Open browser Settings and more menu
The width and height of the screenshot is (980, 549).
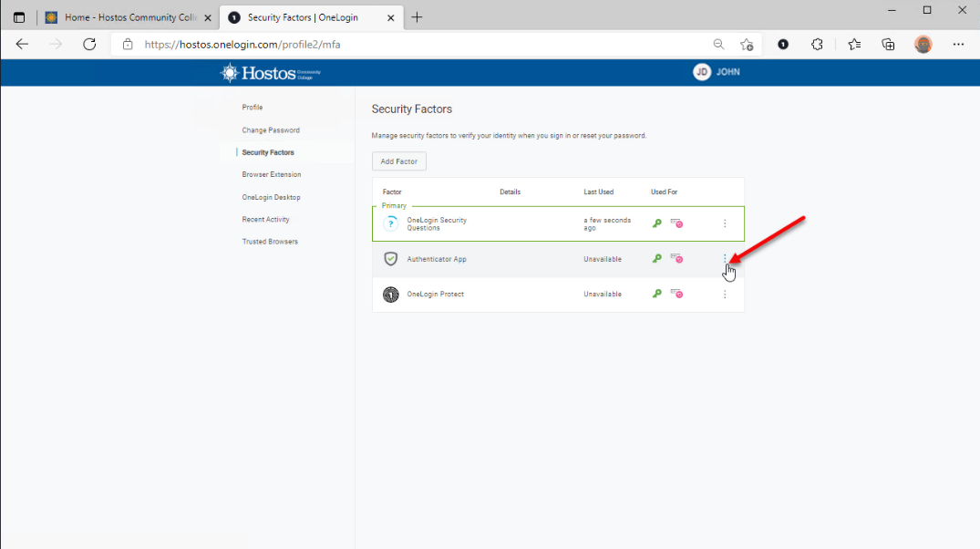coord(958,45)
